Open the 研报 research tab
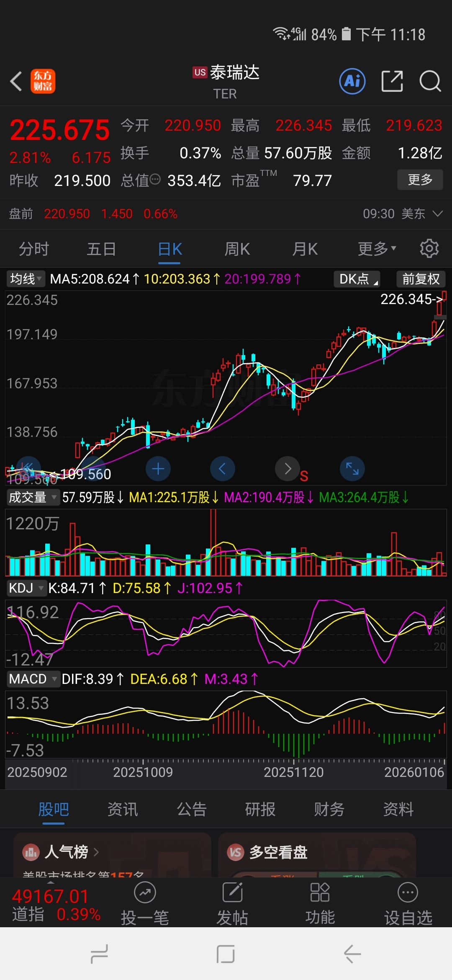Screen dimensions: 452x980 coord(260,809)
